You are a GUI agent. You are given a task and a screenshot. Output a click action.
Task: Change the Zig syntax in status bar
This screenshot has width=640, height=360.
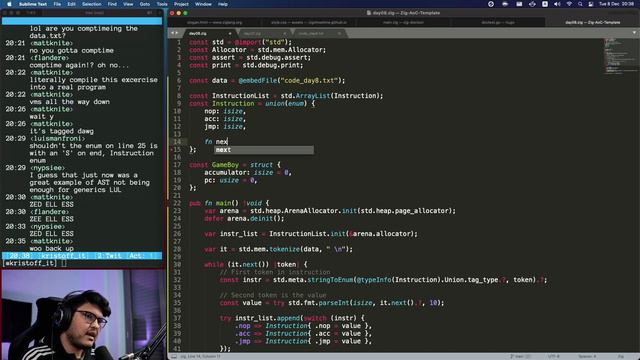pyautogui.click(x=621, y=356)
